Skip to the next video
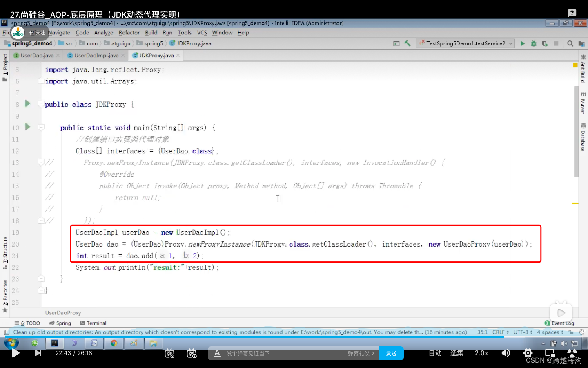 pyautogui.click(x=38, y=353)
